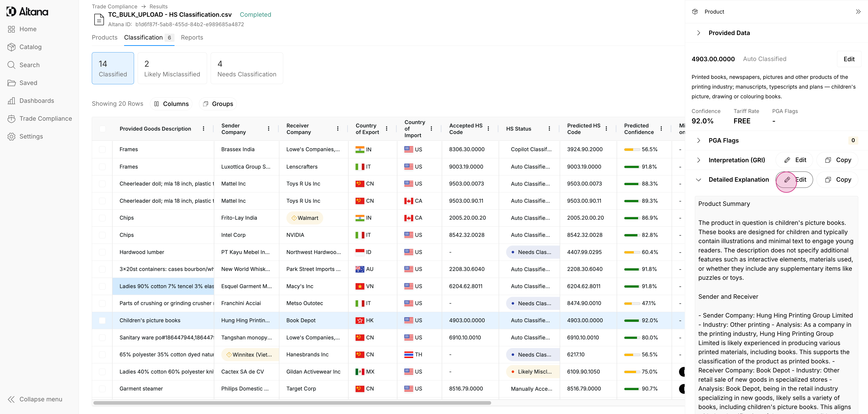868x414 pixels.
Task: Check the Hardwood lumber row checkbox
Action: [102, 252]
